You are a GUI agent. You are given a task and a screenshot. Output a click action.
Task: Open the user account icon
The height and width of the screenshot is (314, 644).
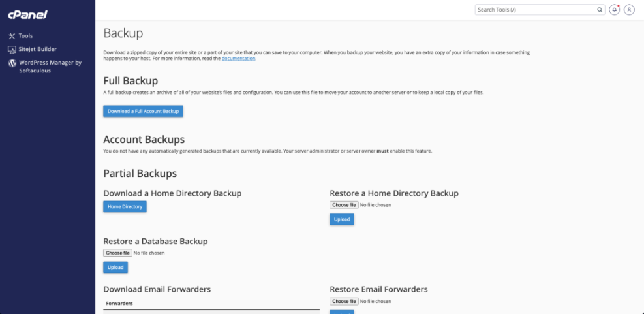click(629, 10)
